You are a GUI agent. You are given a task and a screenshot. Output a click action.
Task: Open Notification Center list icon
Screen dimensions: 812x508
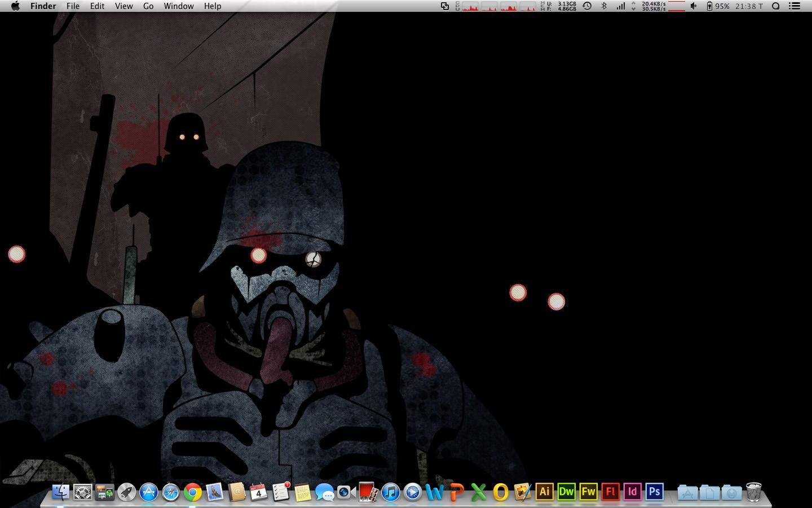pos(795,6)
